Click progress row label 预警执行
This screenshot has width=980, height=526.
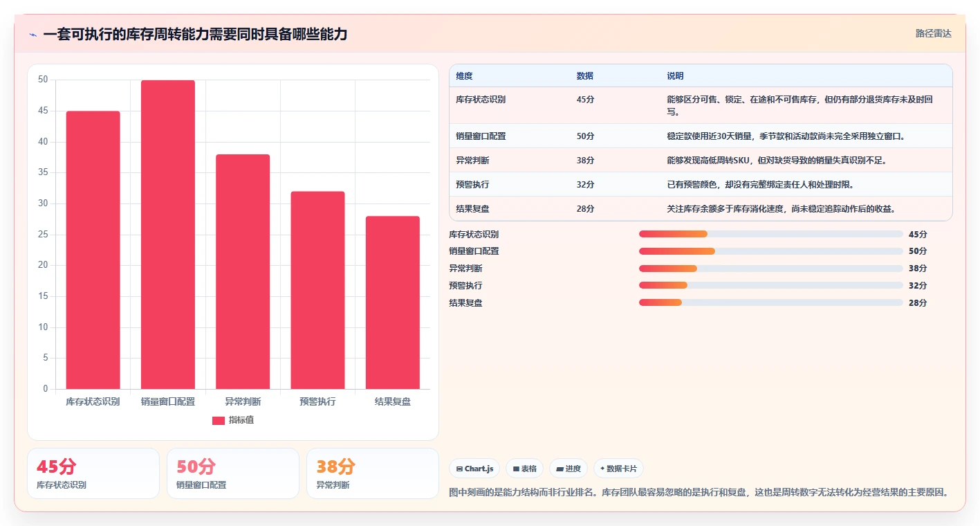click(465, 285)
